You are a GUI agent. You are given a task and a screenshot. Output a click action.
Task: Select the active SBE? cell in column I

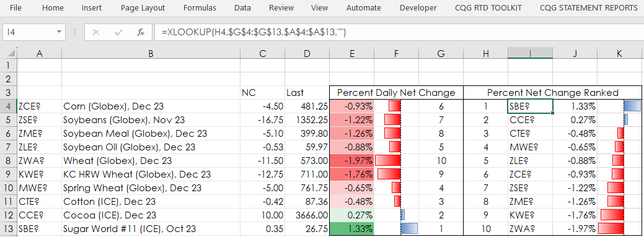click(530, 106)
